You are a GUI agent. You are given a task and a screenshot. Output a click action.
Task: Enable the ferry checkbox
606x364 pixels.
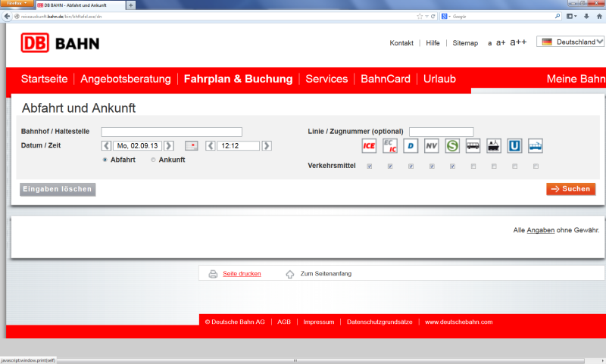pyautogui.click(x=494, y=166)
